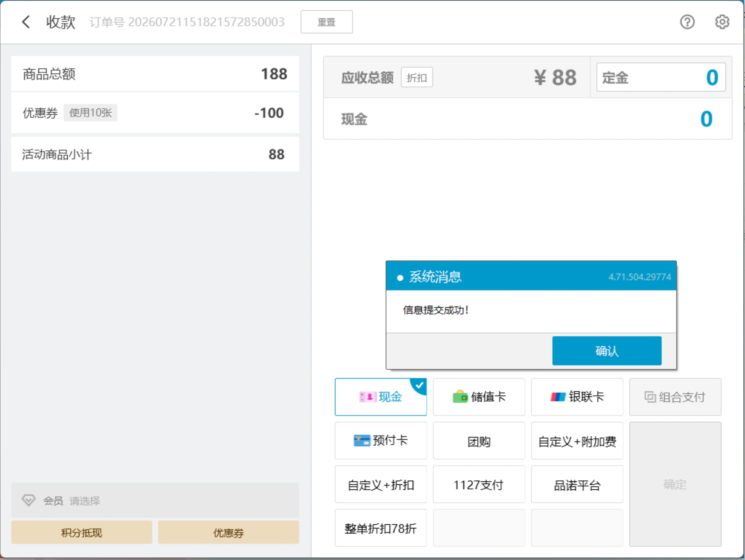
Task: Select the 品诺平台 payment option
Action: [577, 484]
